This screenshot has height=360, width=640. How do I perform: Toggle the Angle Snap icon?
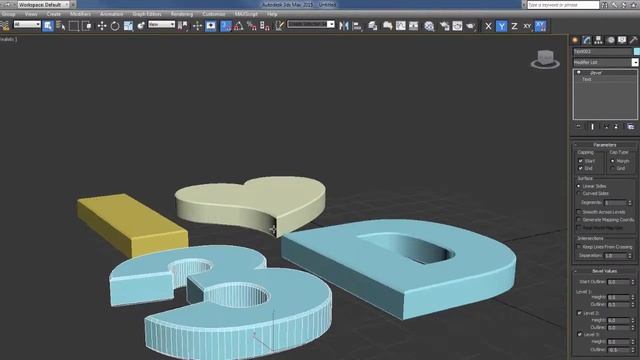(239, 26)
